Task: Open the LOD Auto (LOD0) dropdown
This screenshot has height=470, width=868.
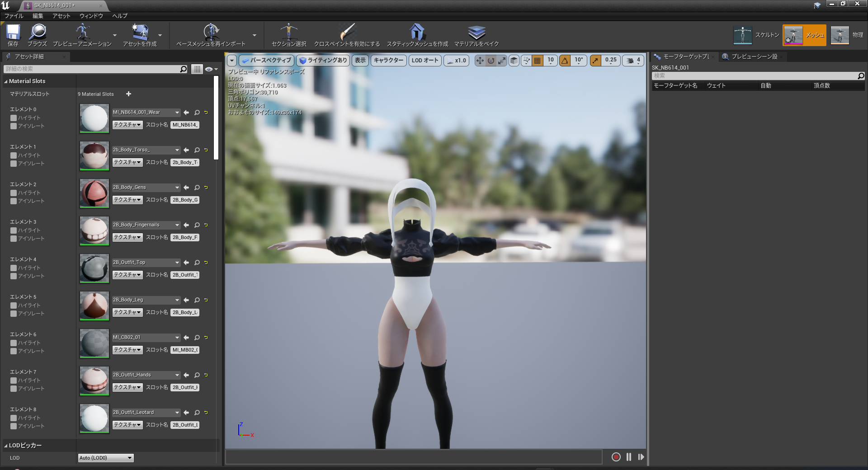Action: (x=106, y=458)
